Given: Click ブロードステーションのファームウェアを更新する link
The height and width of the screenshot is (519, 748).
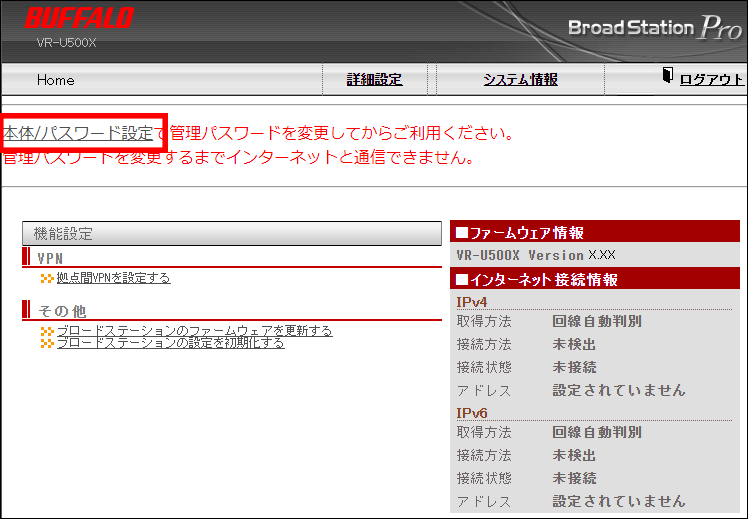Looking at the screenshot, I should point(195,331).
